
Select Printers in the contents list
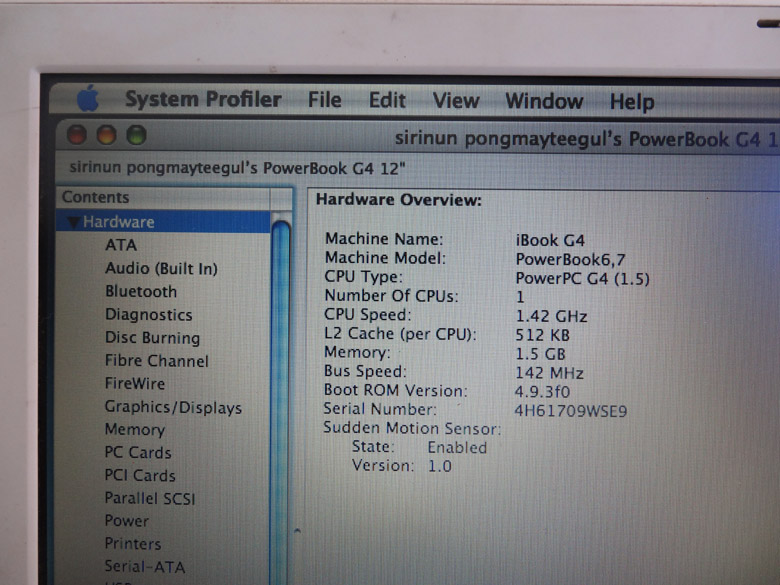tap(133, 544)
